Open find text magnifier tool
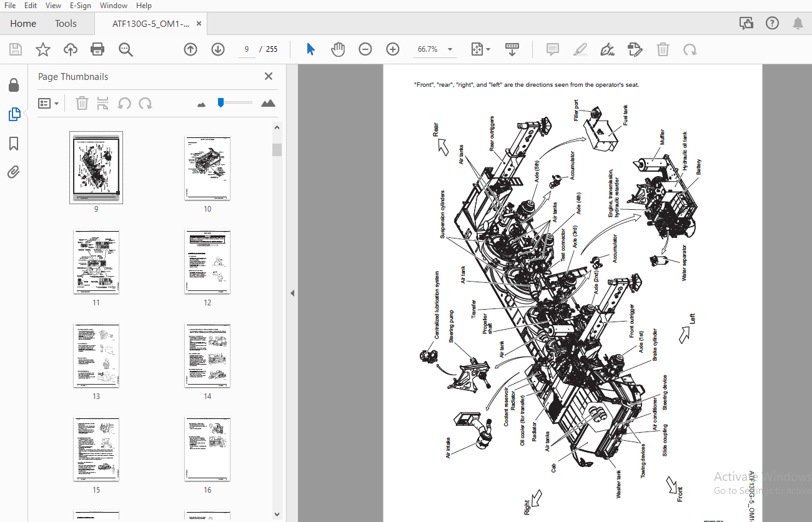Image resolution: width=812 pixels, height=522 pixels. 126,49
